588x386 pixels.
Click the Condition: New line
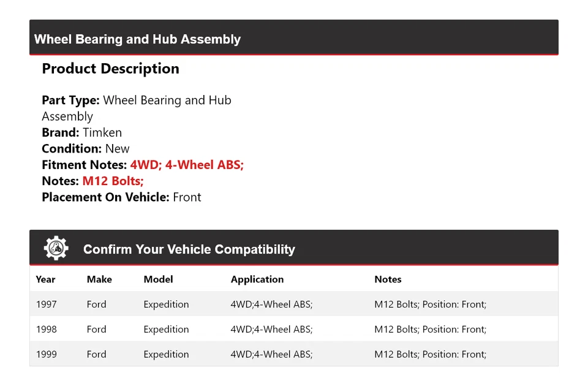[x=86, y=148]
